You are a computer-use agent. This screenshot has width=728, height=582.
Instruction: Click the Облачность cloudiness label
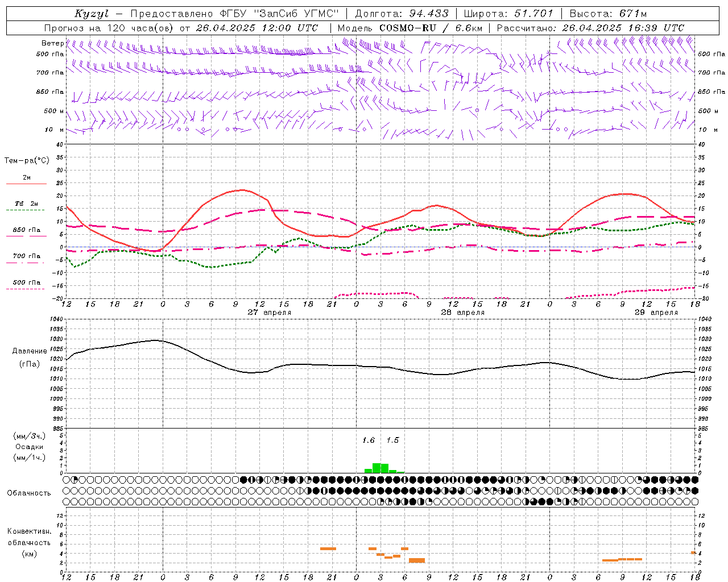point(29,493)
